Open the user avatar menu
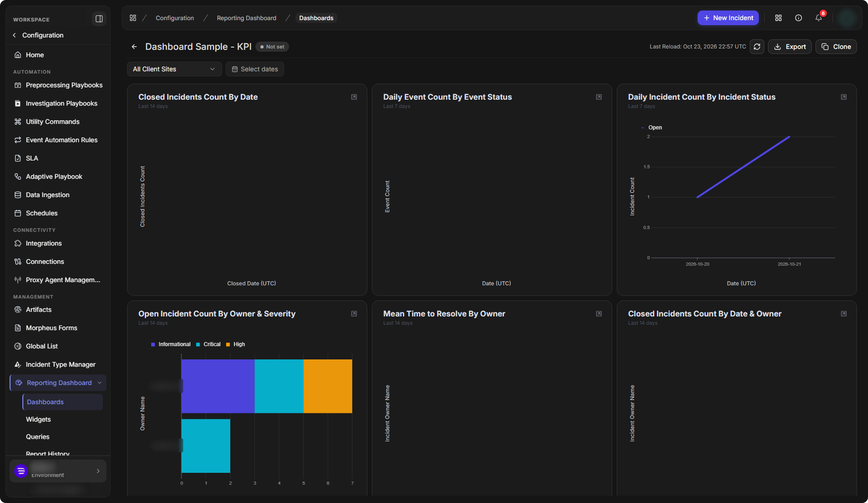 pyautogui.click(x=847, y=18)
